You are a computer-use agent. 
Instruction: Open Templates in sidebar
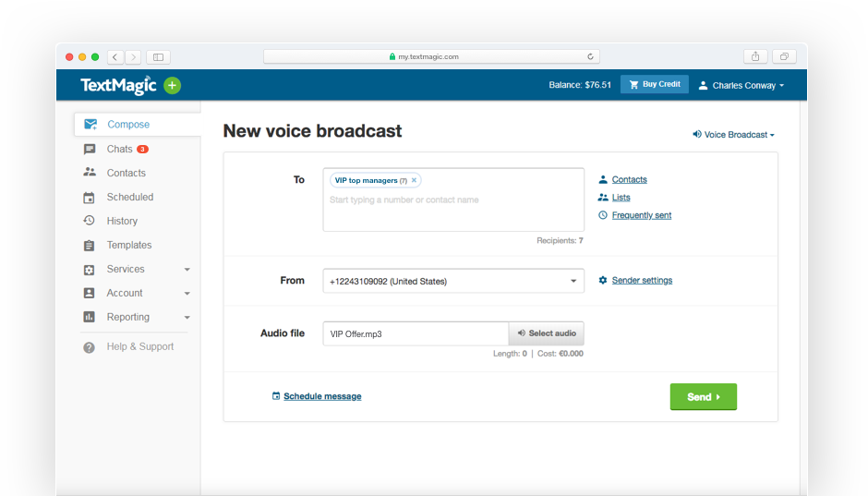click(129, 245)
